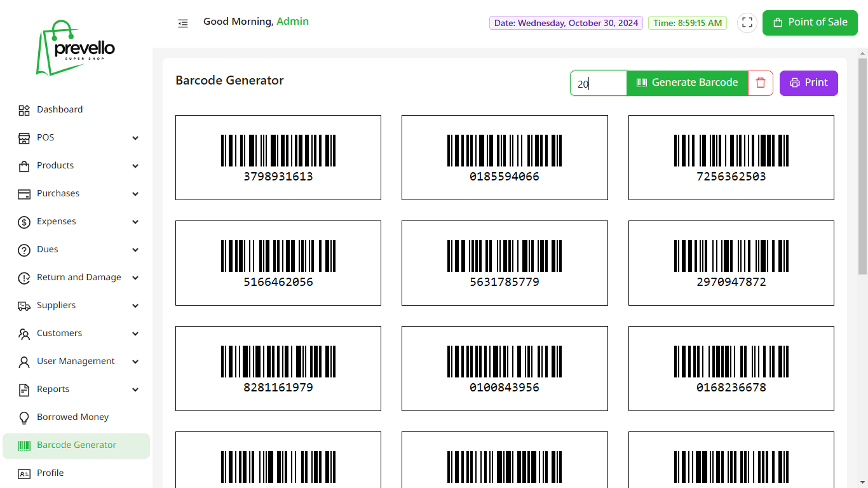Screen dimensions: 868x488
Task: Select barcode card 0100843956
Action: click(505, 369)
